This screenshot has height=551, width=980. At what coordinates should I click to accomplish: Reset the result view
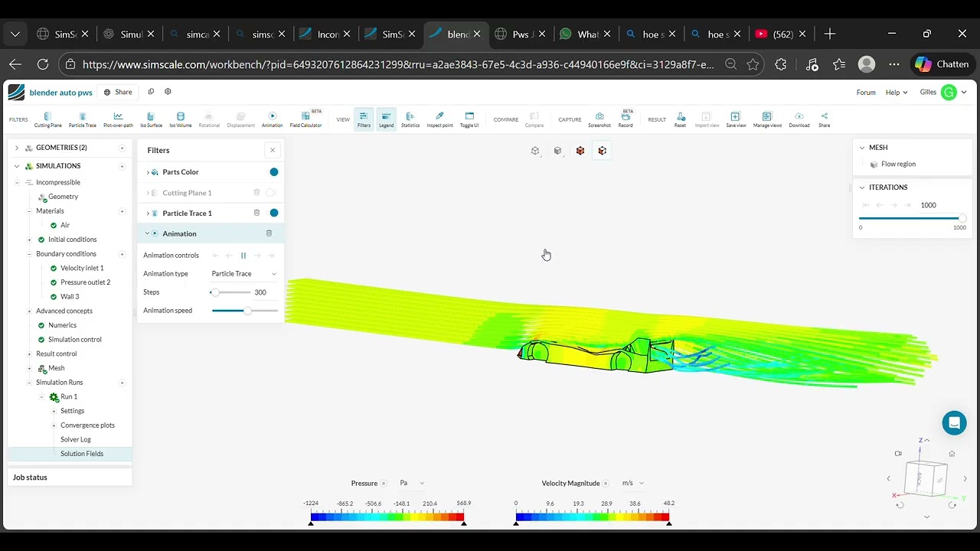[680, 119]
